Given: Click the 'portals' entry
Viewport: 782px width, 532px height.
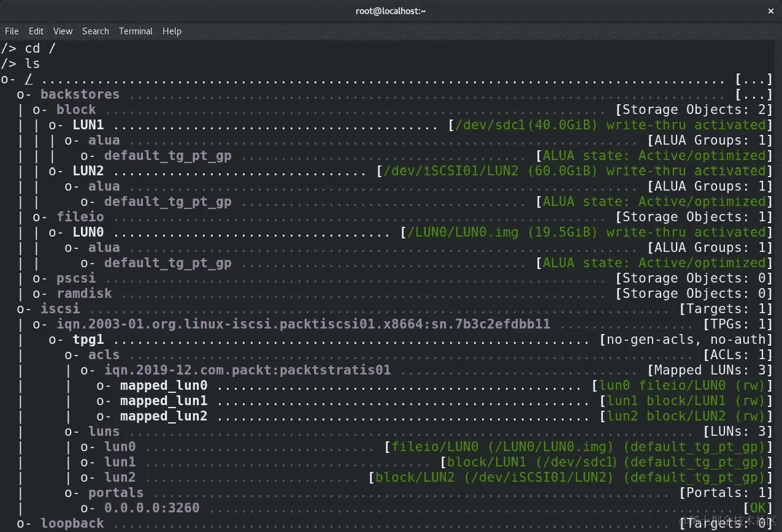Looking at the screenshot, I should tap(116, 493).
